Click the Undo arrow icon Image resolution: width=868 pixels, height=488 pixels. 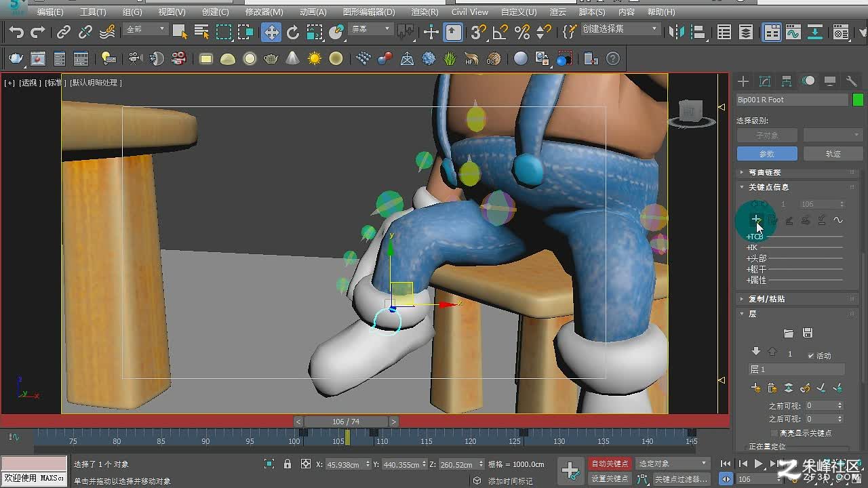tap(16, 32)
